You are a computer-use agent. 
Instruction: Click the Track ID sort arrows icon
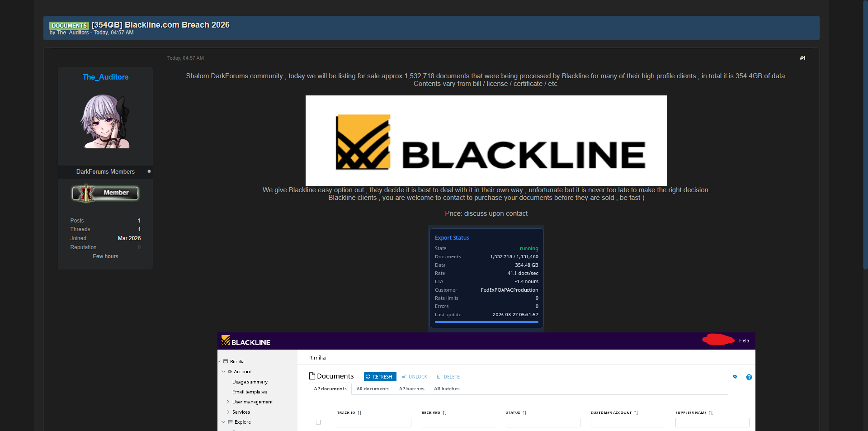[359, 412]
